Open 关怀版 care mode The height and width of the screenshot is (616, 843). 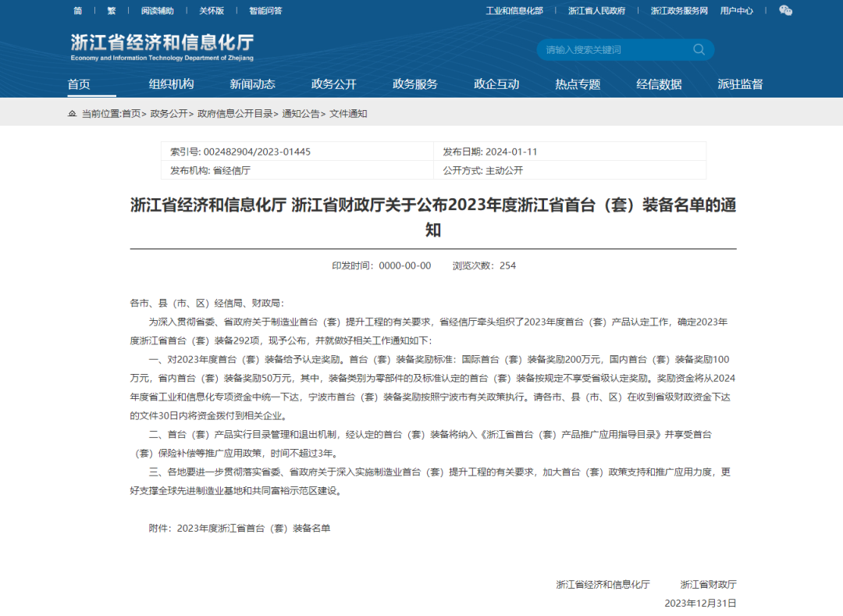pyautogui.click(x=212, y=11)
